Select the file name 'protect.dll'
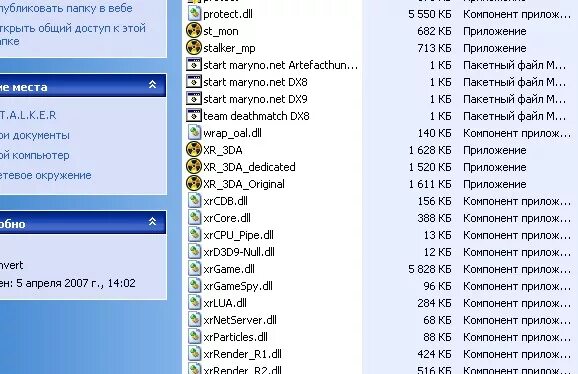 [228, 14]
